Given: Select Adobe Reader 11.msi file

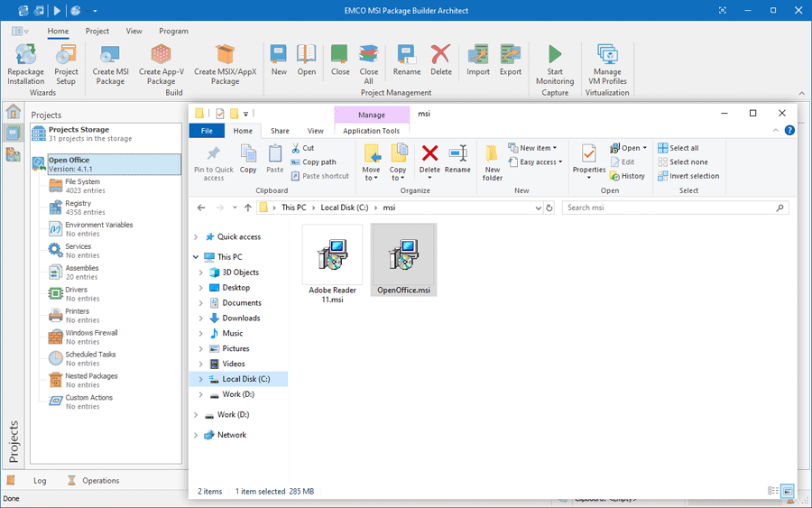Looking at the screenshot, I should (332, 264).
